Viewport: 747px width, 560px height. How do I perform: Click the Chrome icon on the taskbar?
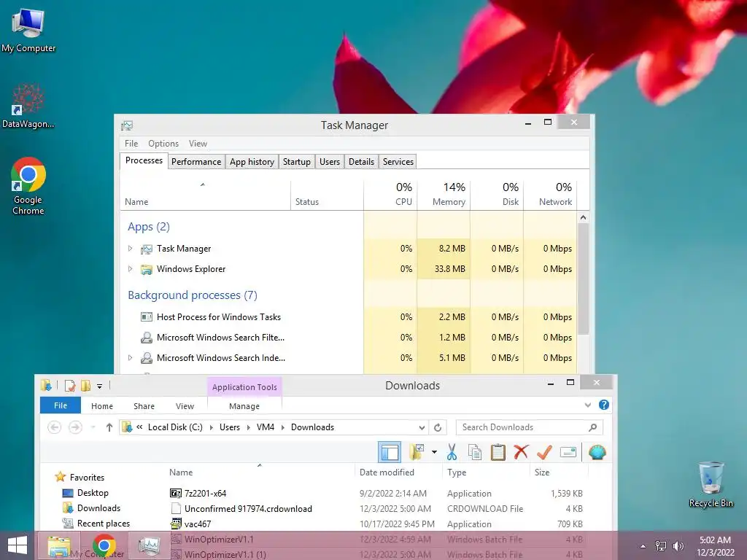click(104, 545)
